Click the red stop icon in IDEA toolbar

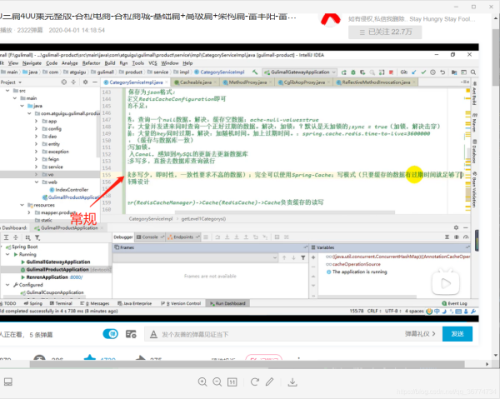click(391, 72)
